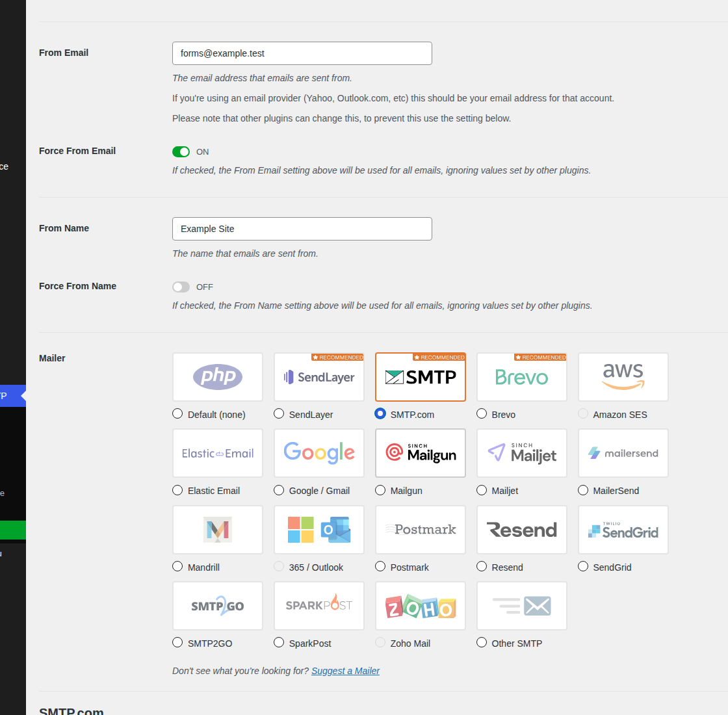This screenshot has height=715, width=728.
Task: Select the SendLayer radio button
Action: 279,413
